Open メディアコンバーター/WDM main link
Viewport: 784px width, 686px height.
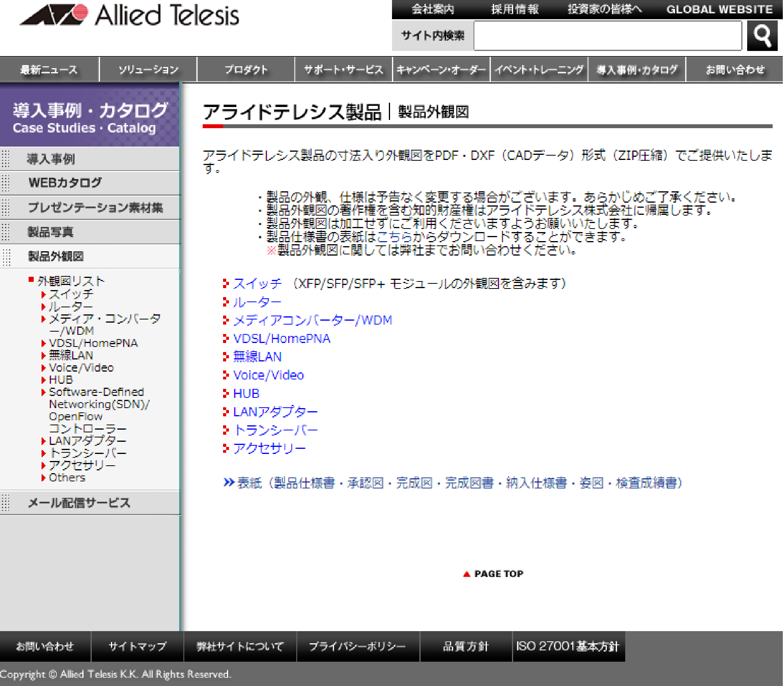point(312,320)
